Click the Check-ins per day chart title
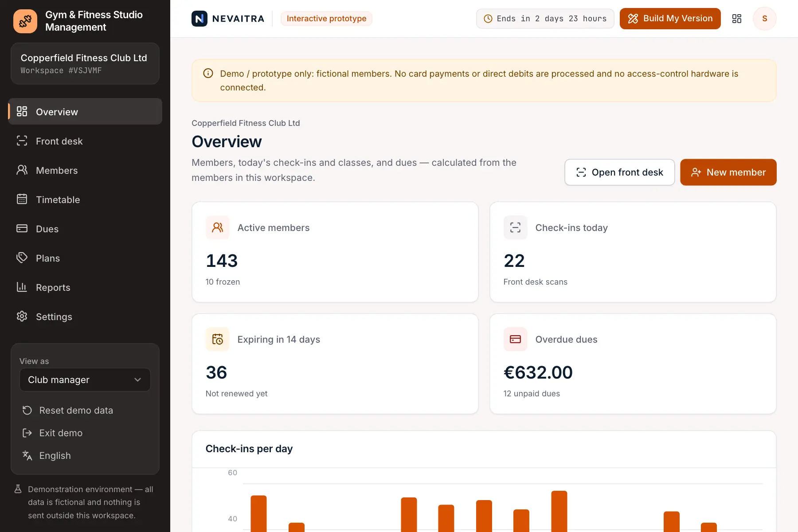Image resolution: width=798 pixels, height=532 pixels. click(x=249, y=449)
